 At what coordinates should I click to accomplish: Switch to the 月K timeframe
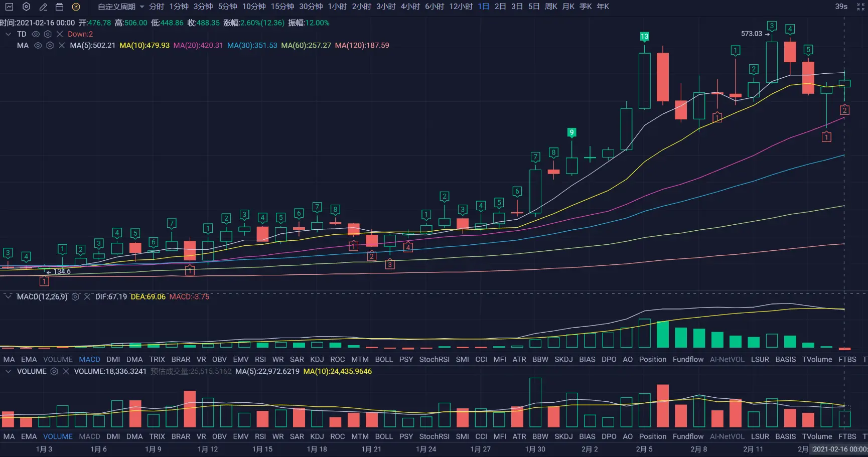(x=568, y=7)
